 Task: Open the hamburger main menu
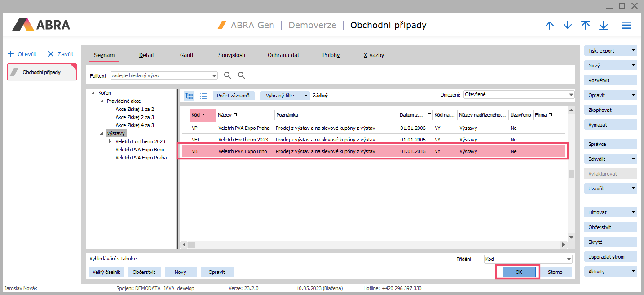[626, 26]
